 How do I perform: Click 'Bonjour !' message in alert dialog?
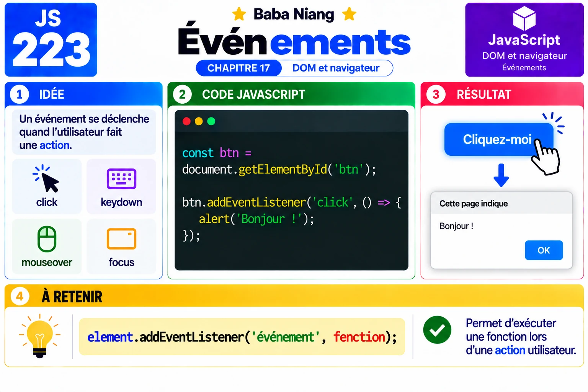pyautogui.click(x=456, y=226)
